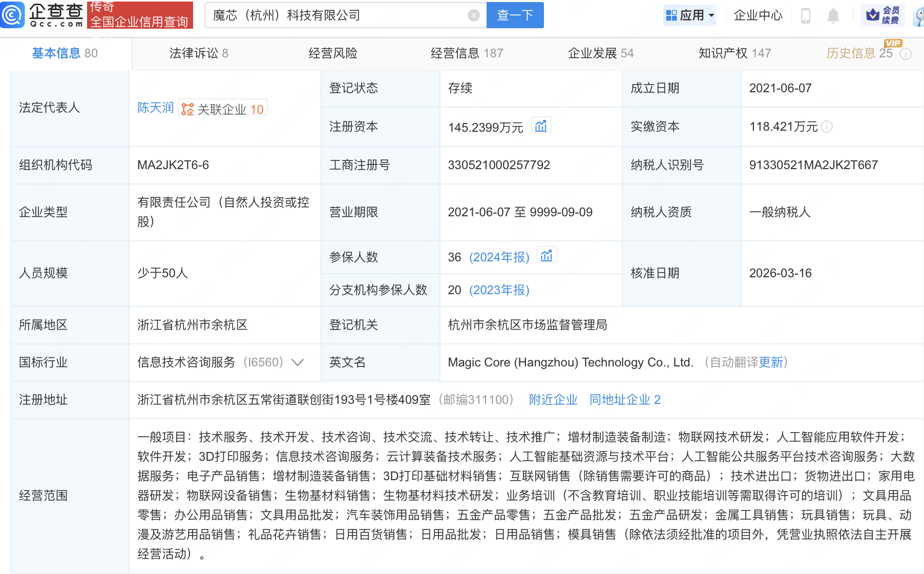924x574 pixels.
Task: Open the mobile phone app icon
Action: [x=805, y=16]
